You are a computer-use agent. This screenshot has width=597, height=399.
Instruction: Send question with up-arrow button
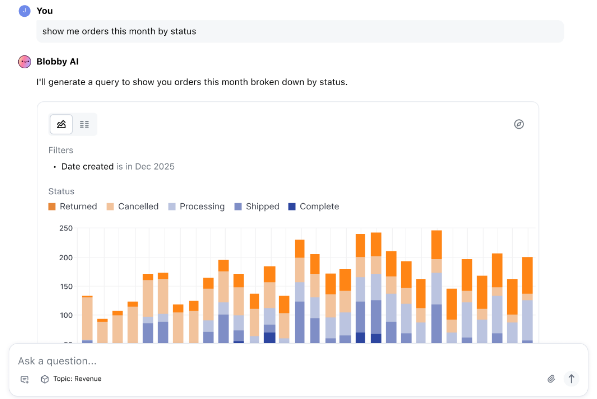point(571,379)
